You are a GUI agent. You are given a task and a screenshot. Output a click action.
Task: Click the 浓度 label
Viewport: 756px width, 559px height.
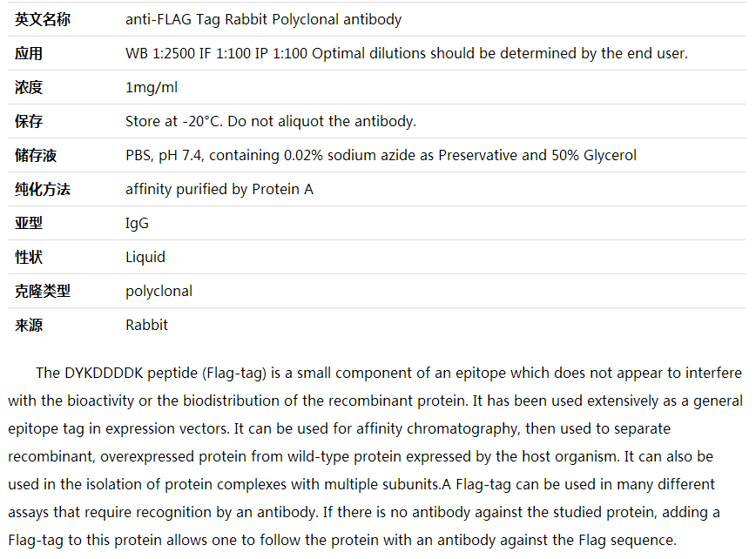[x=29, y=87]
